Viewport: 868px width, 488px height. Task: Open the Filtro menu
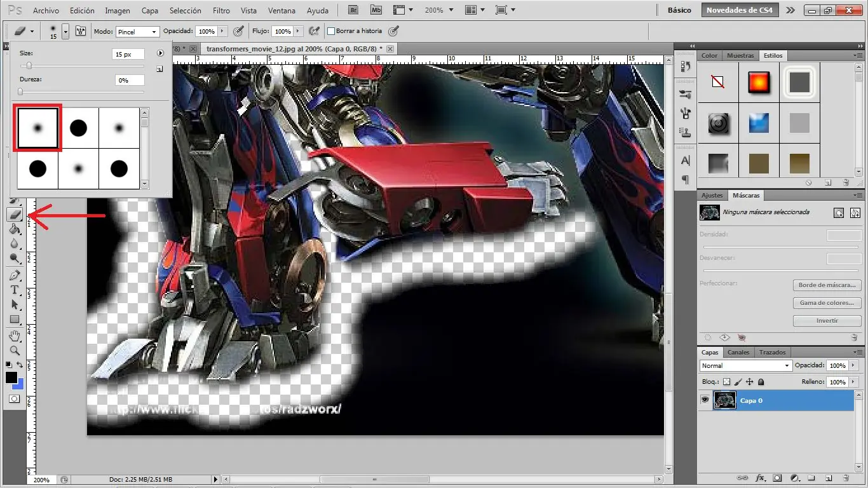pos(221,11)
